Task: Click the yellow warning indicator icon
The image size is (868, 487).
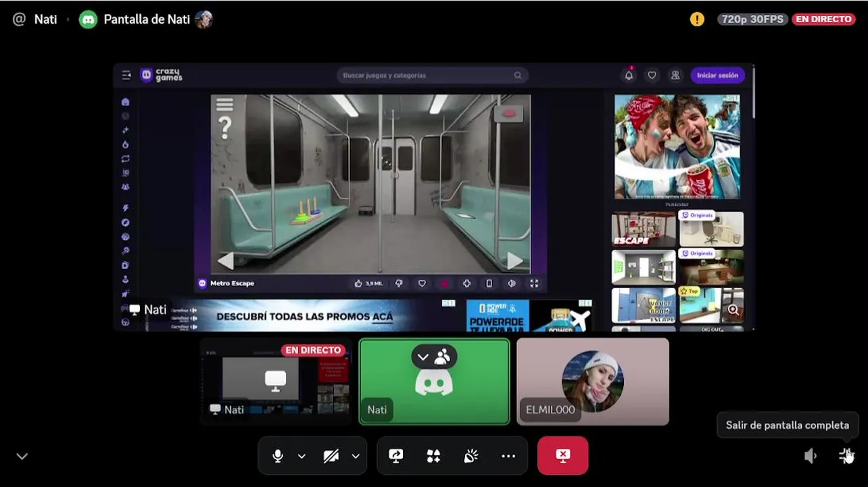Action: (x=697, y=19)
